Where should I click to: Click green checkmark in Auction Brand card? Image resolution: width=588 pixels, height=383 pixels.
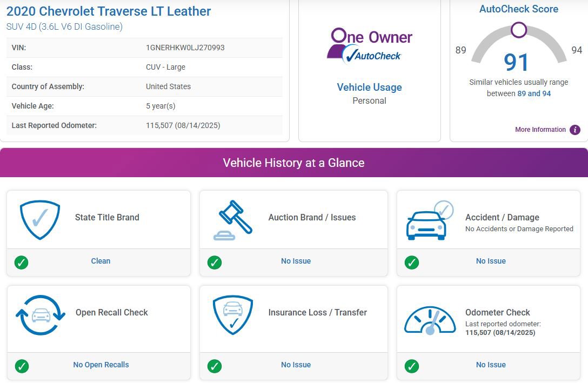(215, 263)
